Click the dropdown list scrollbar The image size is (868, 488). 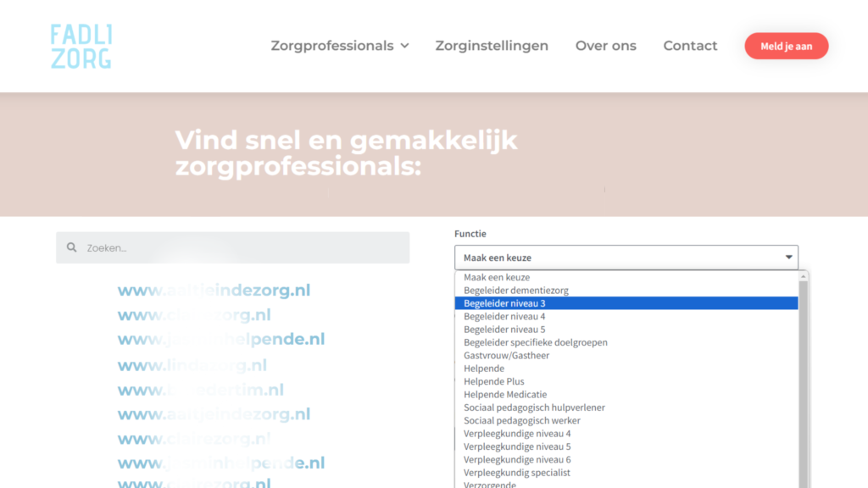(804, 381)
